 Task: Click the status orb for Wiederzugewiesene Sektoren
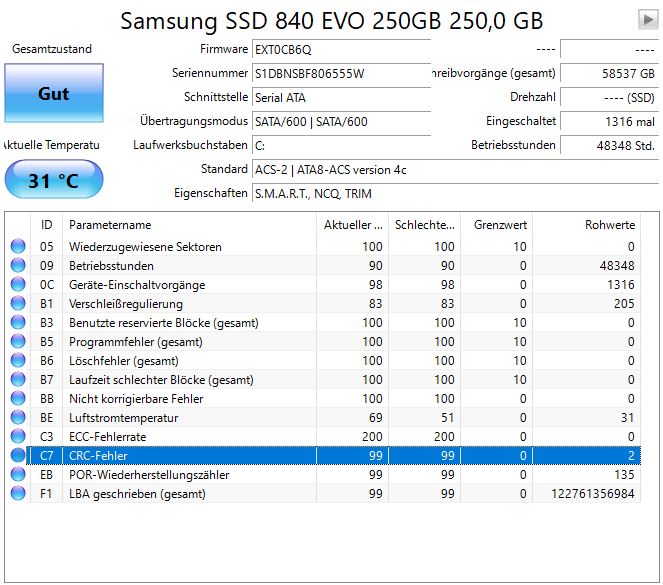tap(18, 246)
